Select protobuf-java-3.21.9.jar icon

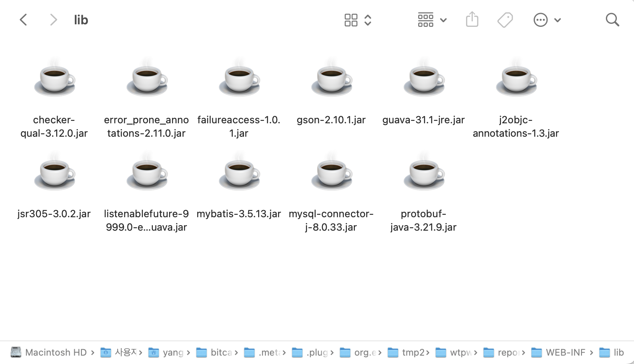coord(424,172)
